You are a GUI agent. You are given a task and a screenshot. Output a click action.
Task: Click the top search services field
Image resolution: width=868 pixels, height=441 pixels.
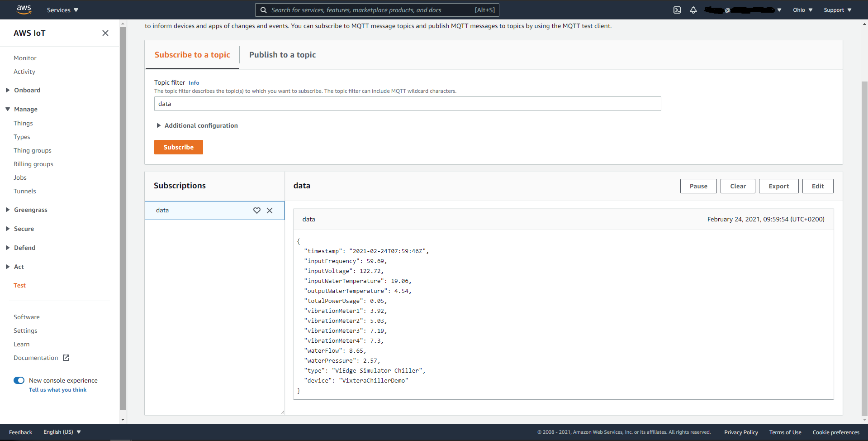click(377, 10)
